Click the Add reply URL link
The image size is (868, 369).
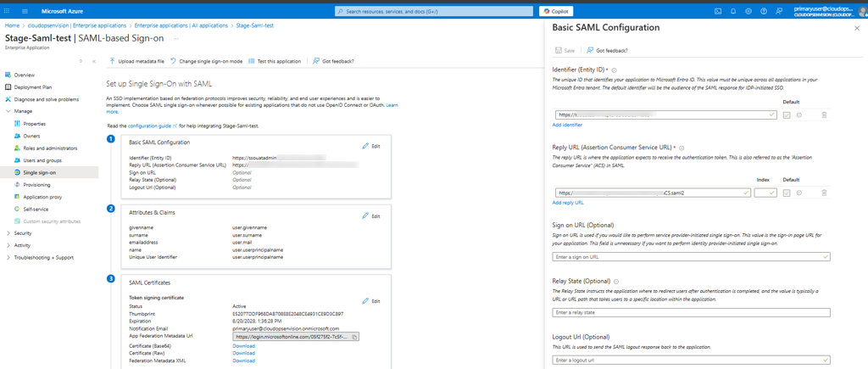coord(568,203)
